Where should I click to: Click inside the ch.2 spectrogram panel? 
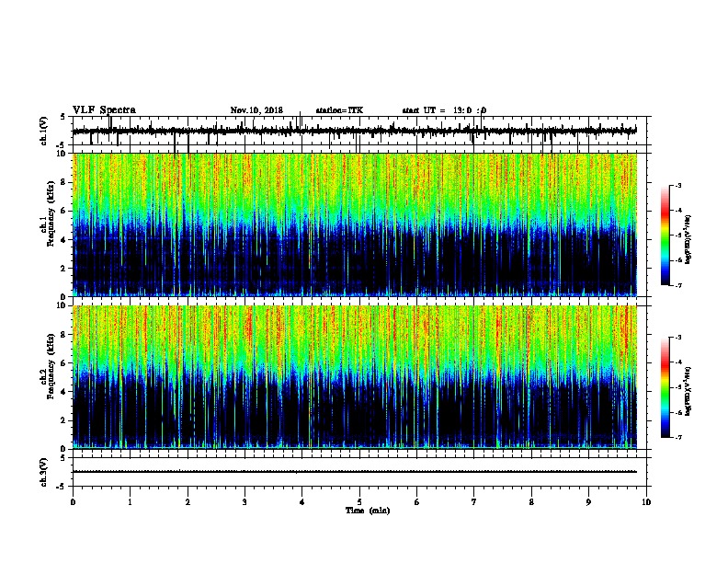click(x=355, y=377)
